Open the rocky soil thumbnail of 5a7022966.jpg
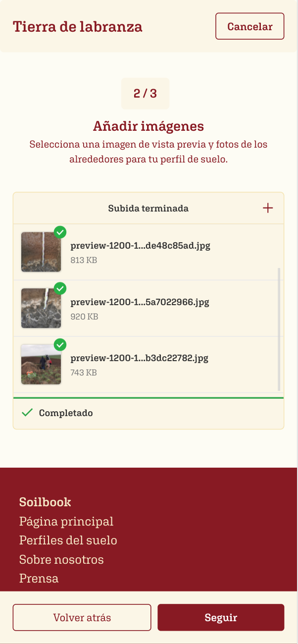 (41, 308)
